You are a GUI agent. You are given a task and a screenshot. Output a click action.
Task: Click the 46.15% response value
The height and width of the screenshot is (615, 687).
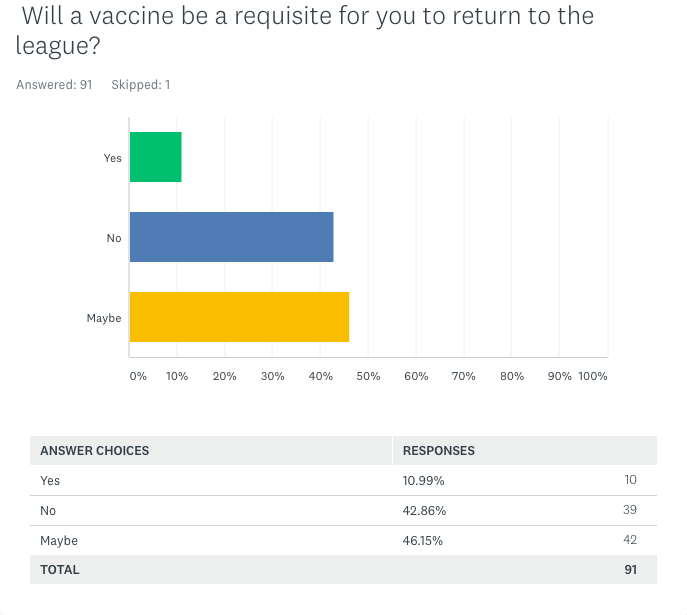click(423, 540)
